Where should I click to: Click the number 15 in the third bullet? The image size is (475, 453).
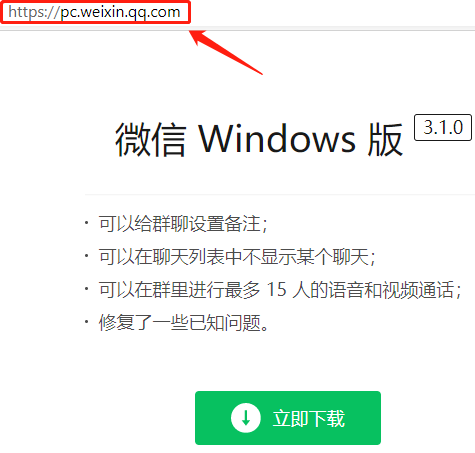[277, 289]
